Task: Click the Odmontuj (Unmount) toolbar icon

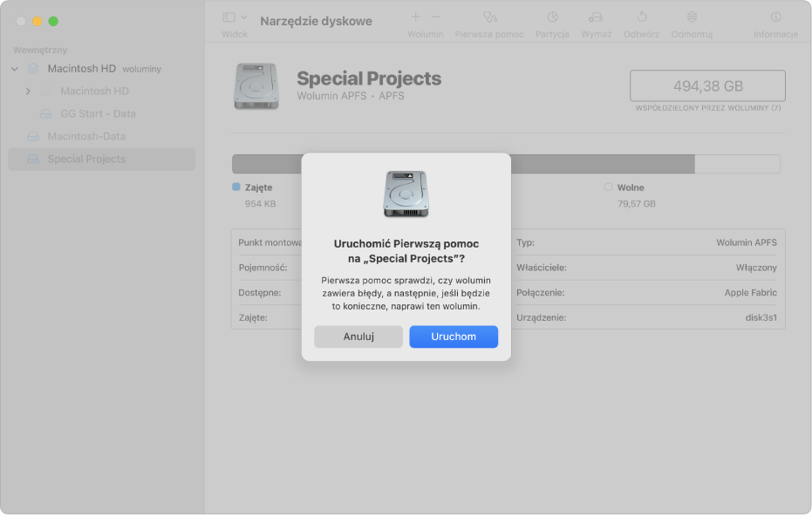Action: coord(692,17)
